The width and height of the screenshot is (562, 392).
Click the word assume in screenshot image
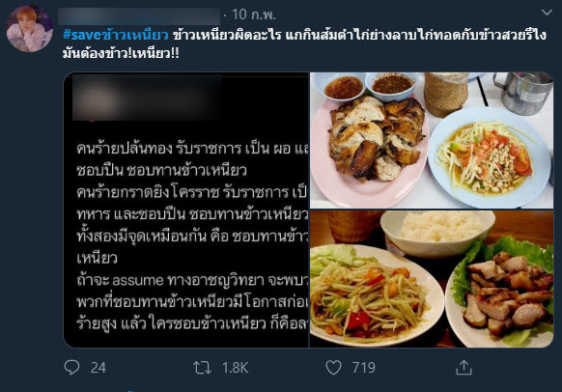click(x=138, y=280)
